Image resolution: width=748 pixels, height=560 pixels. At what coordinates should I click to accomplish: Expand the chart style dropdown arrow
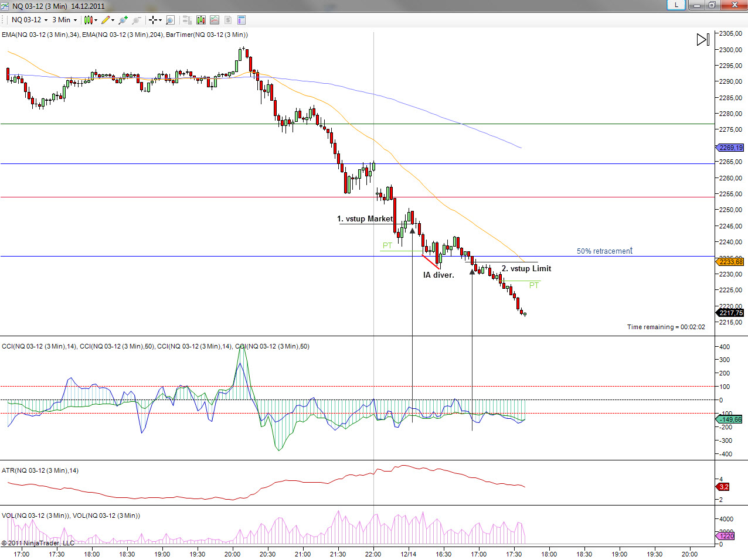tap(96, 20)
